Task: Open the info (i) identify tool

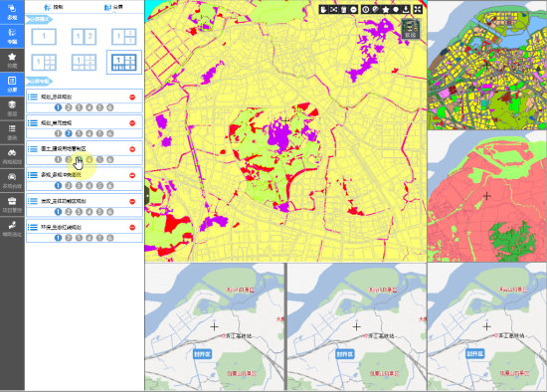Action: point(365,9)
